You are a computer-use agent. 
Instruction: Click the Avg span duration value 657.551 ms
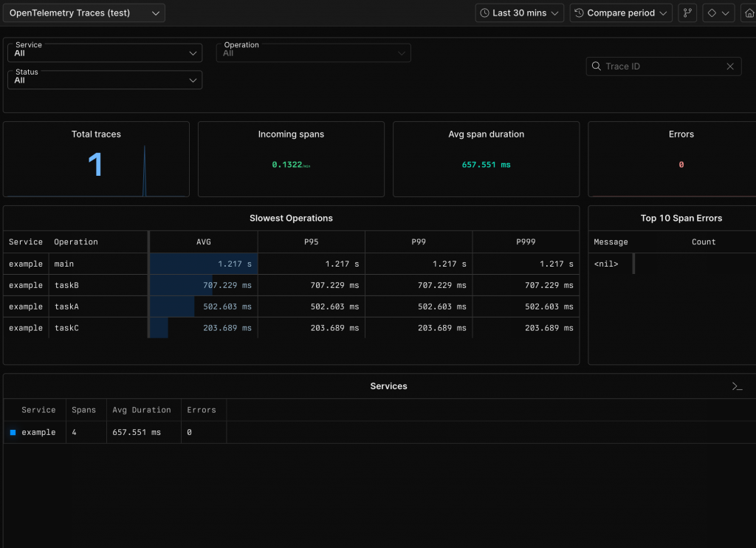(x=486, y=165)
